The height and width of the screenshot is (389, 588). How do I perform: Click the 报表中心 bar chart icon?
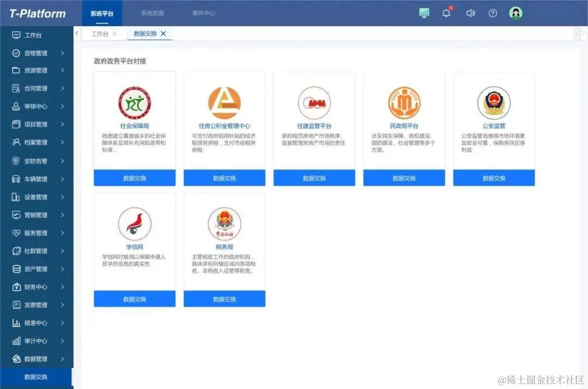coord(16,323)
